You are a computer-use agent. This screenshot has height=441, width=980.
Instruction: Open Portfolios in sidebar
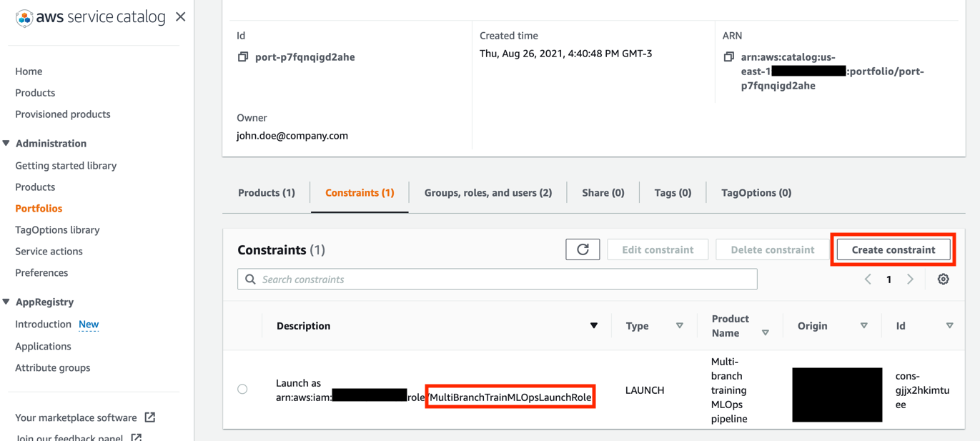pos(39,209)
